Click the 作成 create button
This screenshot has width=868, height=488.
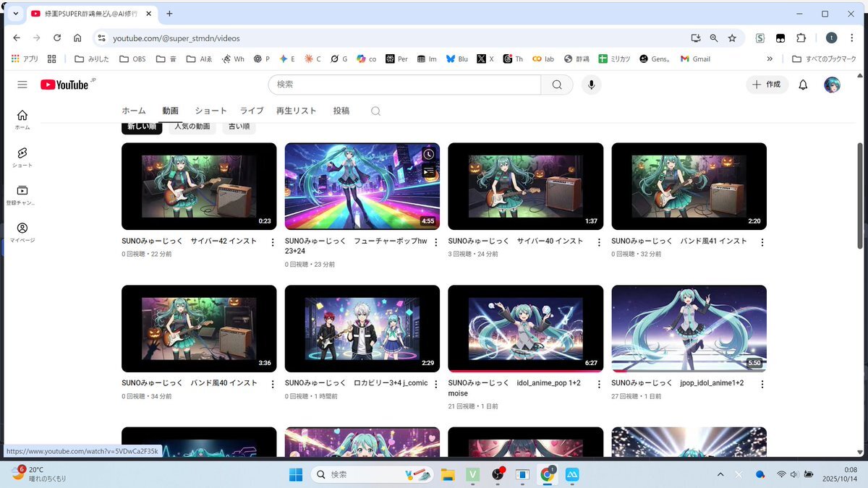pos(767,85)
